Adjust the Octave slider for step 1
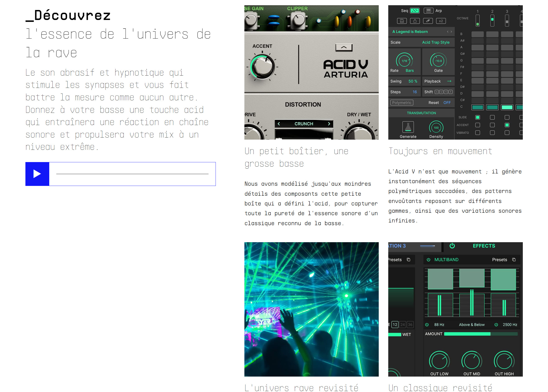Viewport: 548px width, 392px height. click(477, 21)
